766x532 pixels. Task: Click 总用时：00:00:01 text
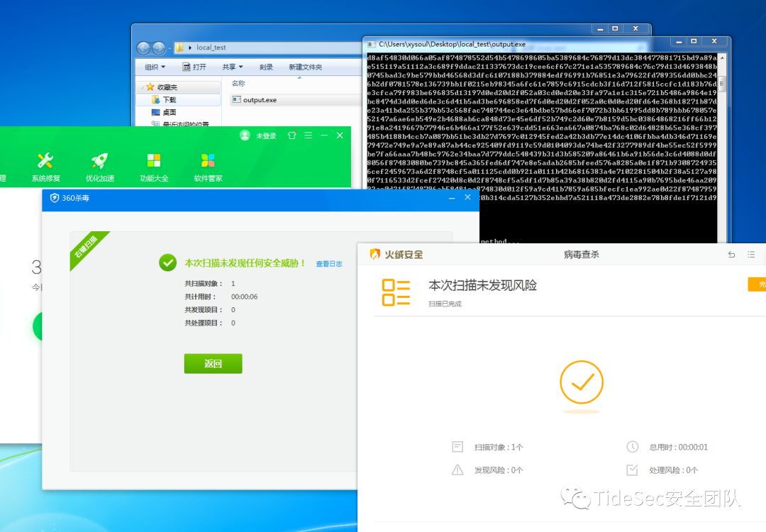pyautogui.click(x=678, y=447)
